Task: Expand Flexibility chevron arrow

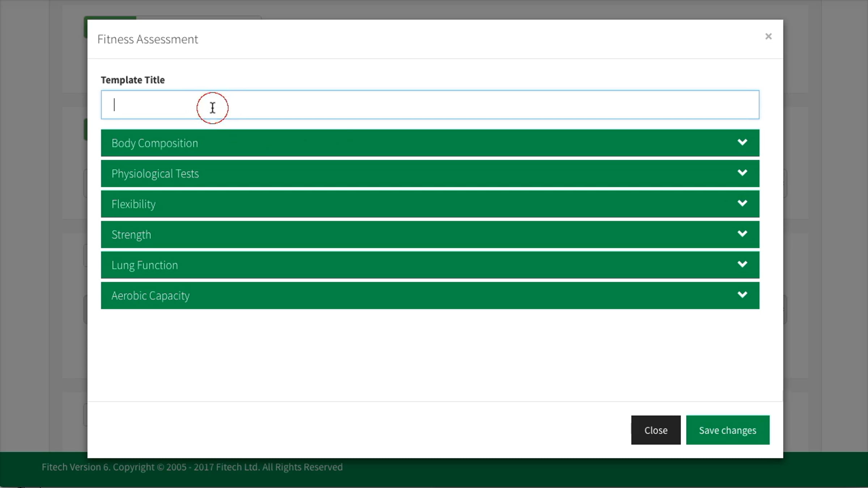Action: (x=742, y=204)
